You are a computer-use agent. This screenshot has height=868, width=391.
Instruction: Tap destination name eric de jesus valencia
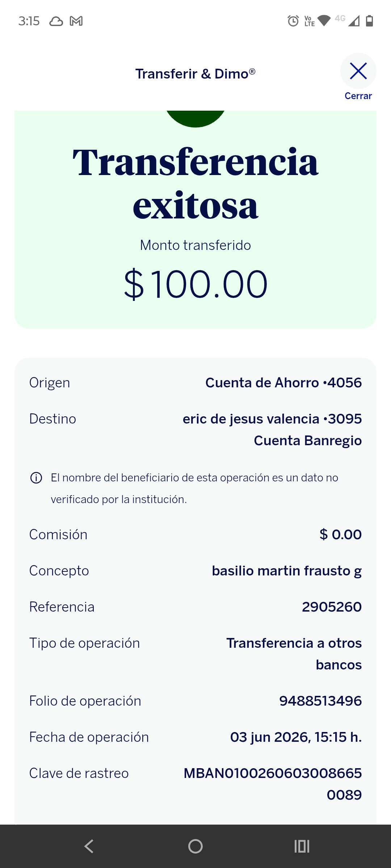251,419
